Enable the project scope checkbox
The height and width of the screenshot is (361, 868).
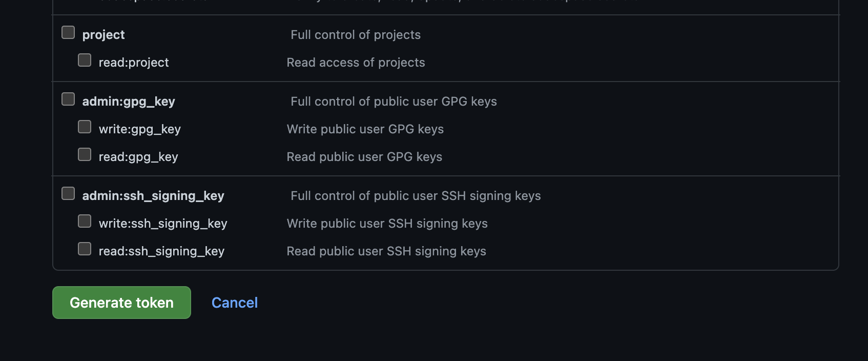click(68, 32)
